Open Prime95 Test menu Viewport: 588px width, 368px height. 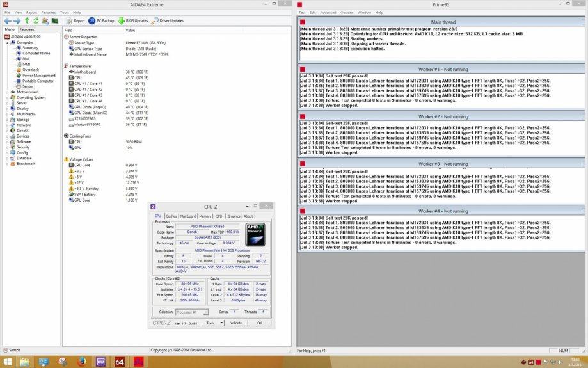(x=302, y=13)
